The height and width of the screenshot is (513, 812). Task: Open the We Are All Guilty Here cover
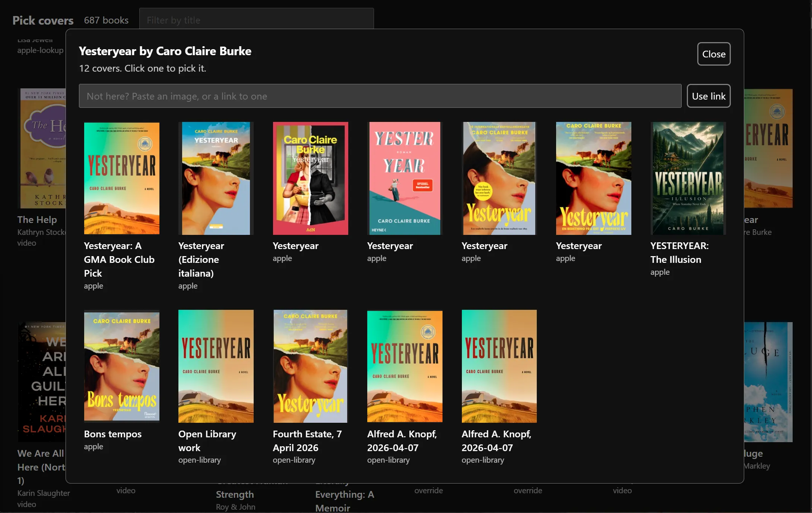click(x=42, y=382)
